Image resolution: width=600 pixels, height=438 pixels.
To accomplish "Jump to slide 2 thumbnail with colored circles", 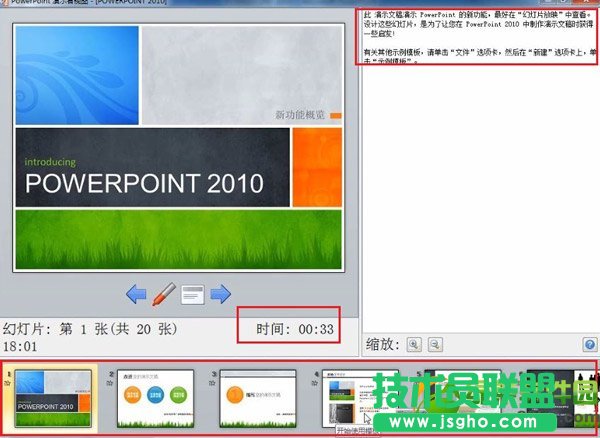I will pos(156,398).
